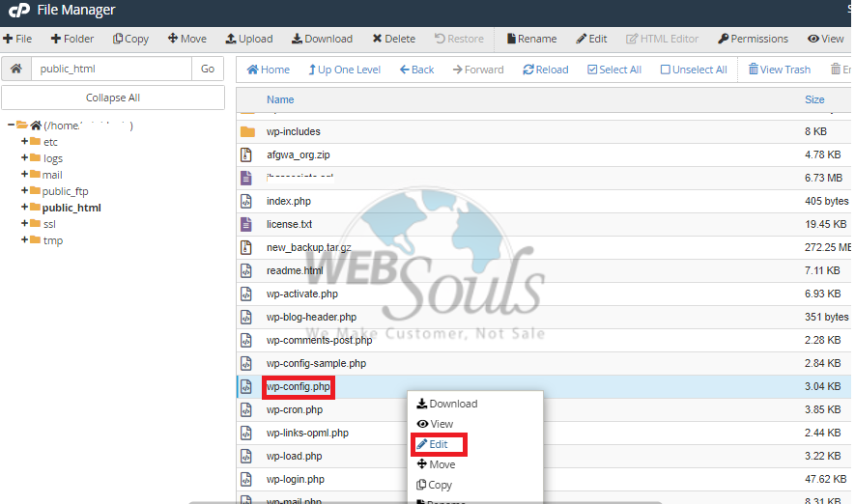The width and height of the screenshot is (855, 504).
Task: Click the Restore toolbar button
Action: coord(459,39)
